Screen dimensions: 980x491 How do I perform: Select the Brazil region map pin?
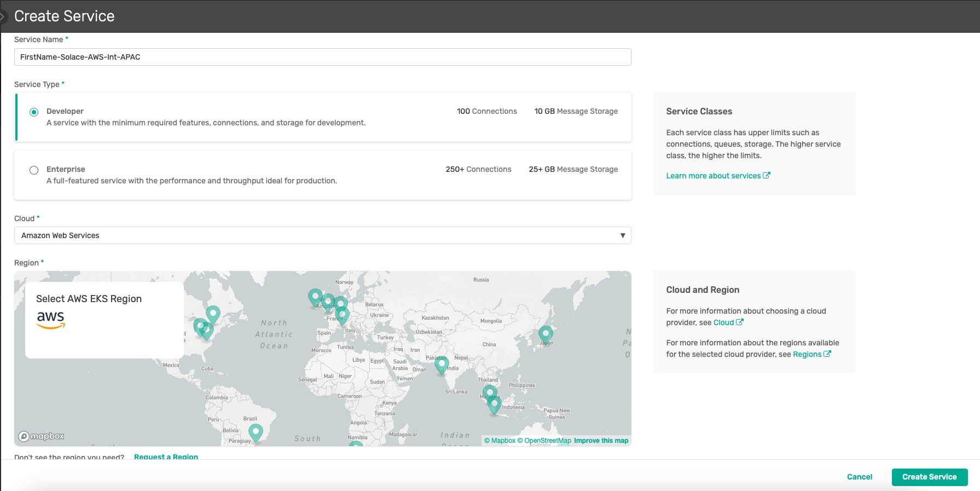256,432
